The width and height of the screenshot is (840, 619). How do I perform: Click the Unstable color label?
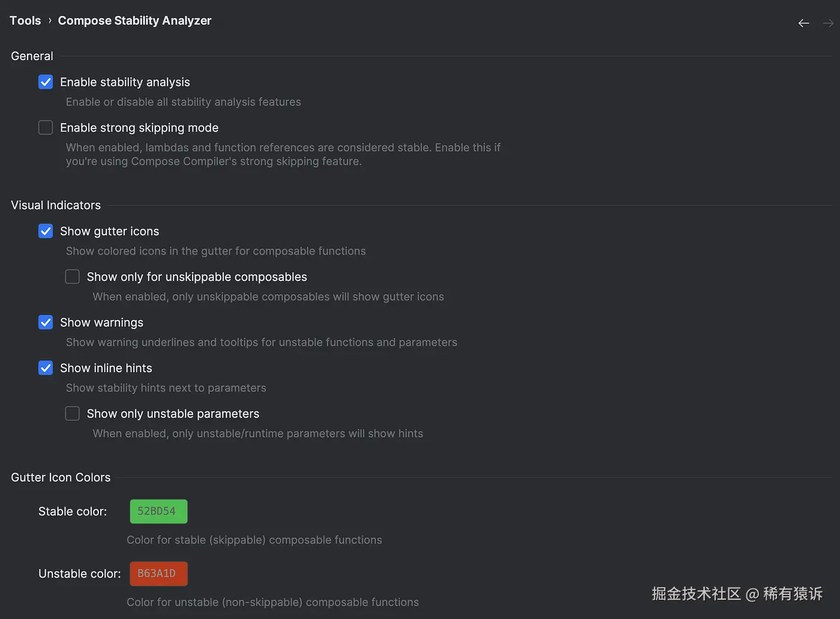[79, 574]
